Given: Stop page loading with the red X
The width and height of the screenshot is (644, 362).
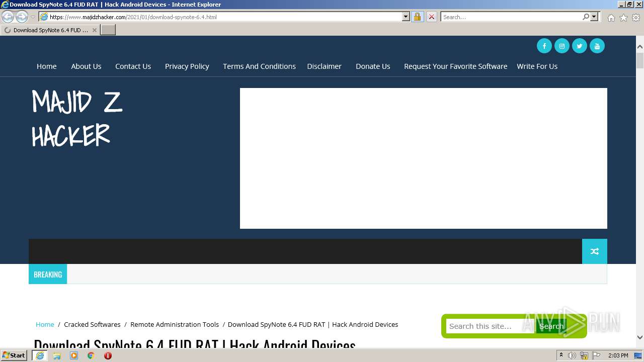Looking at the screenshot, I should coord(432,17).
